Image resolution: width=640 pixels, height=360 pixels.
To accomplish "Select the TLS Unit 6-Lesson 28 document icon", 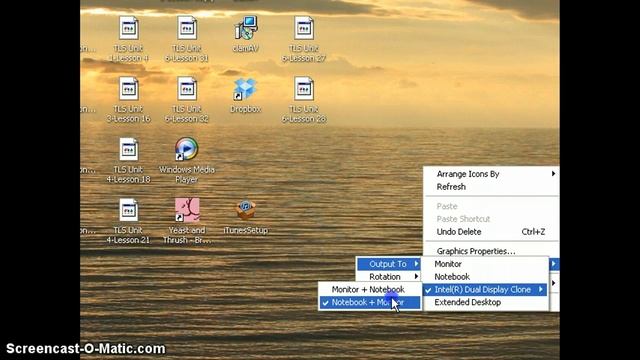I will [304, 89].
